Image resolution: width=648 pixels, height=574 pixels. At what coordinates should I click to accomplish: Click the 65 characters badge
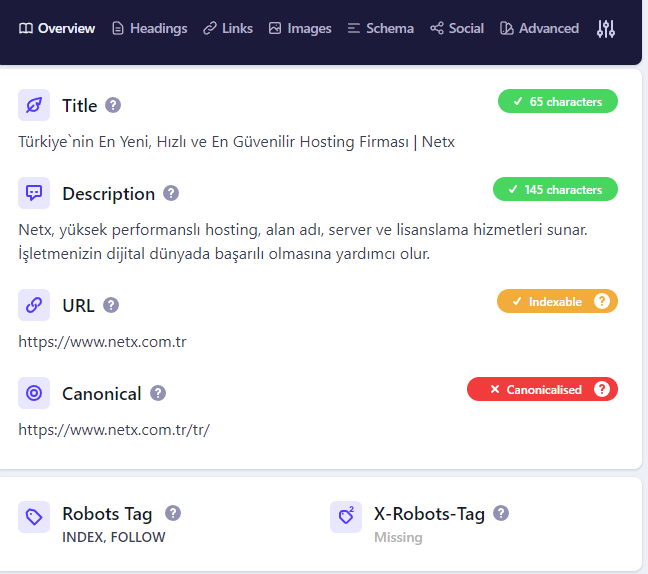(557, 101)
